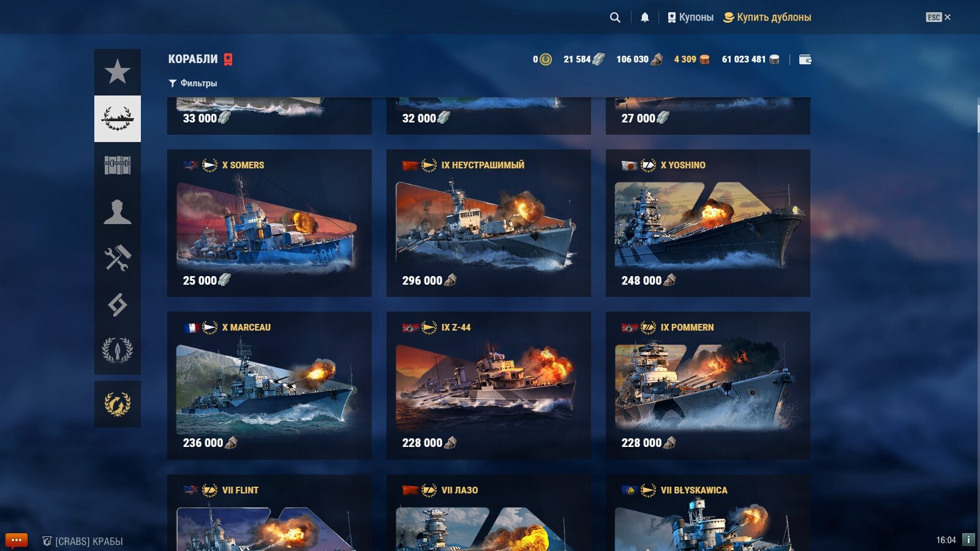The image size is (980, 551).
Task: Open the laurel wreath emblem section
Action: 117,351
